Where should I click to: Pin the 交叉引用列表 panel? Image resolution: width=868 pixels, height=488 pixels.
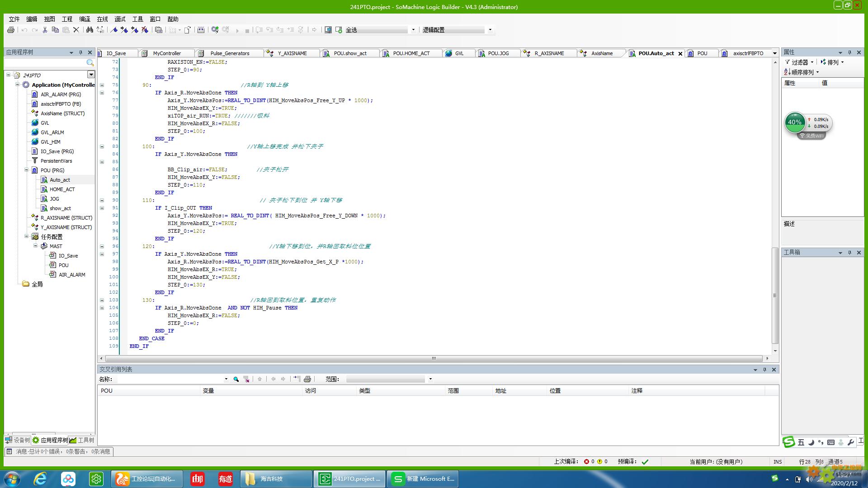click(x=764, y=370)
